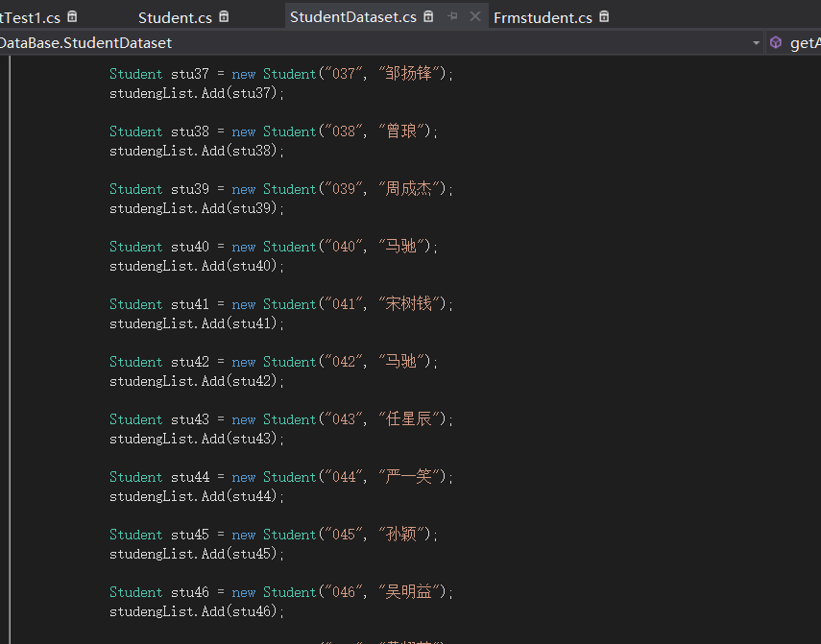Click the line declaring stu43 with "043"

(281, 419)
